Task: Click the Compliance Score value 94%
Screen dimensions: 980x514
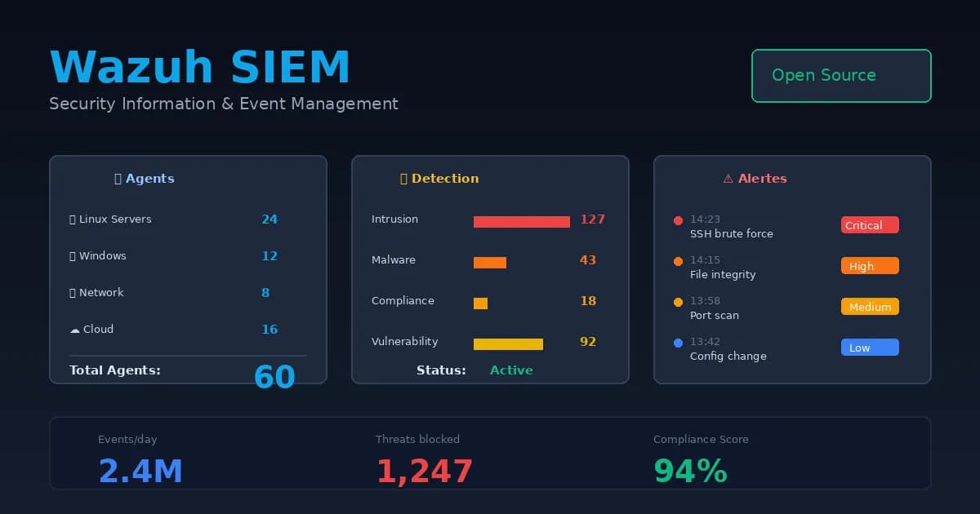Action: (690, 469)
